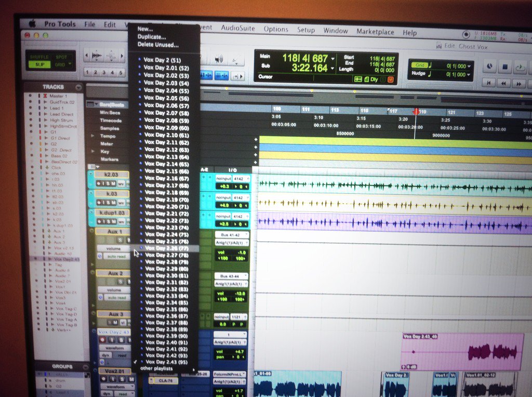The image size is (532, 397).
Task: Click the link timeline selection icon in counter
Action: click(358, 79)
